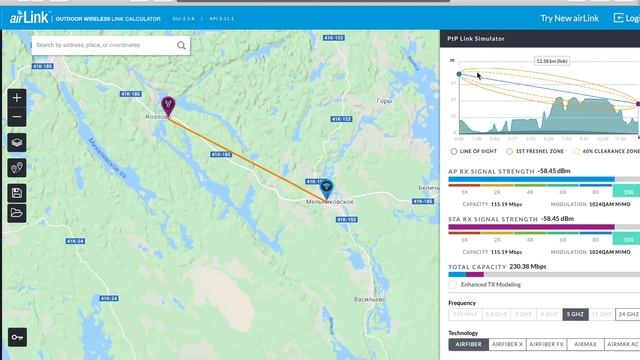Click the AP RX signal strength bar

(x=544, y=180)
